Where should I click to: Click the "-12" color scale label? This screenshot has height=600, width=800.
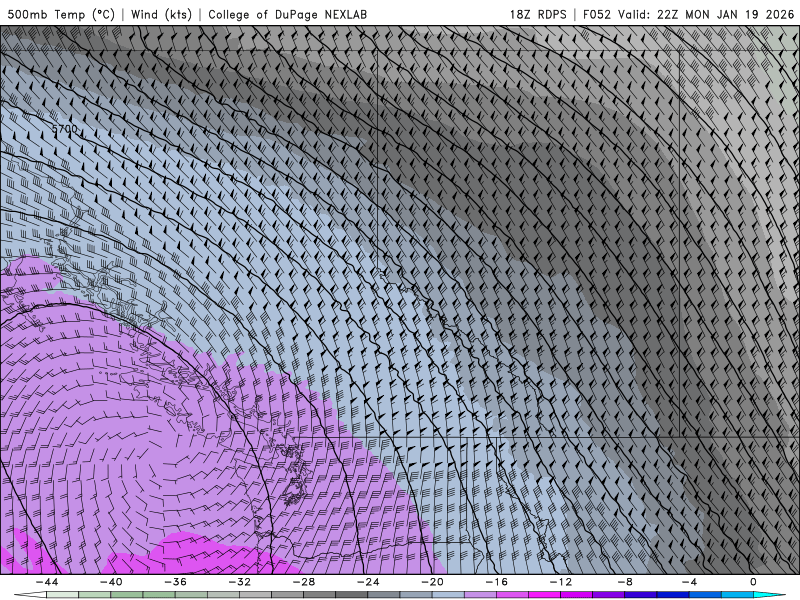pyautogui.click(x=560, y=582)
